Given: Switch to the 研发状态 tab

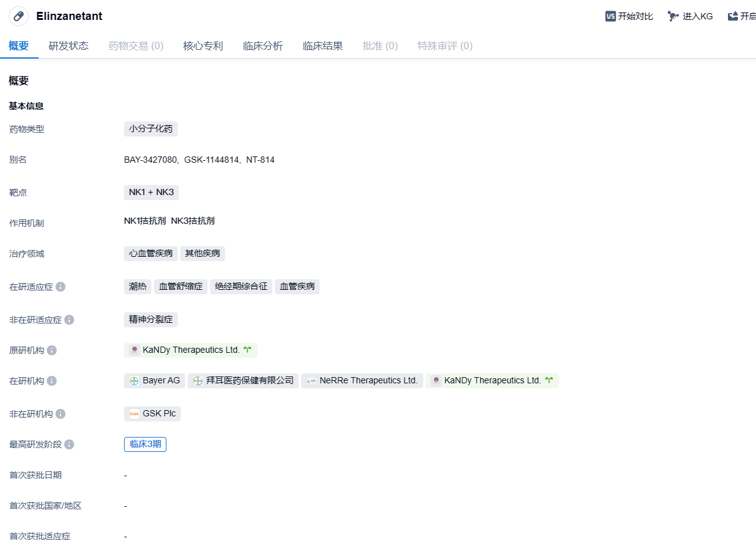Looking at the screenshot, I should coord(69,46).
